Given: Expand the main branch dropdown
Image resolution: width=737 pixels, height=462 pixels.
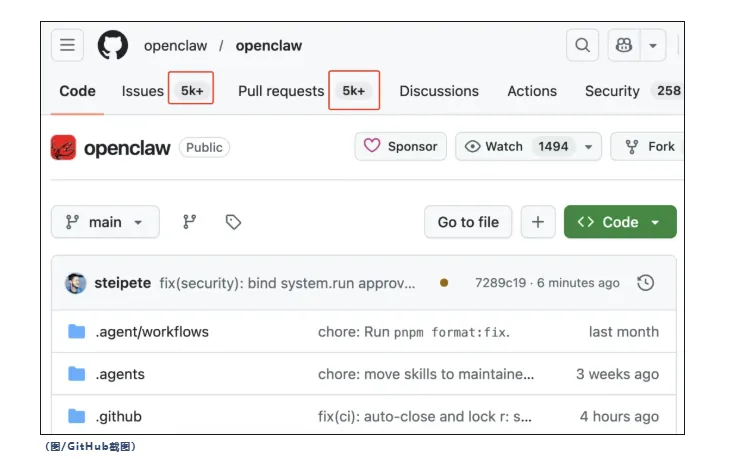Looking at the screenshot, I should click(105, 222).
